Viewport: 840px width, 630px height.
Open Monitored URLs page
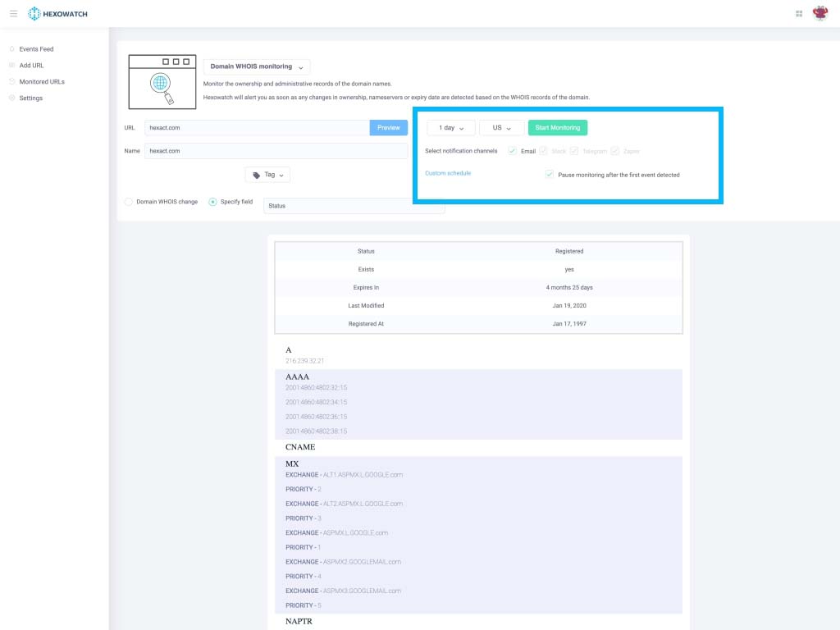42,81
